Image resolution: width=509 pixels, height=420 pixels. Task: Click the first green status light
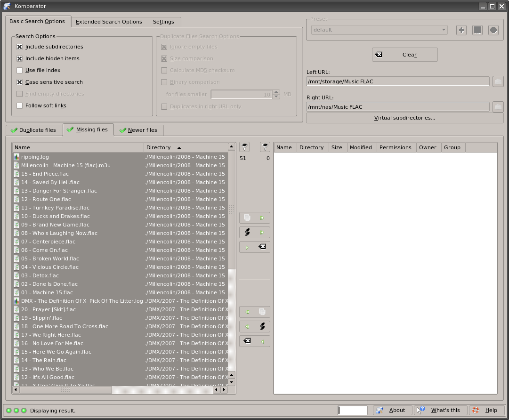pos(9,410)
